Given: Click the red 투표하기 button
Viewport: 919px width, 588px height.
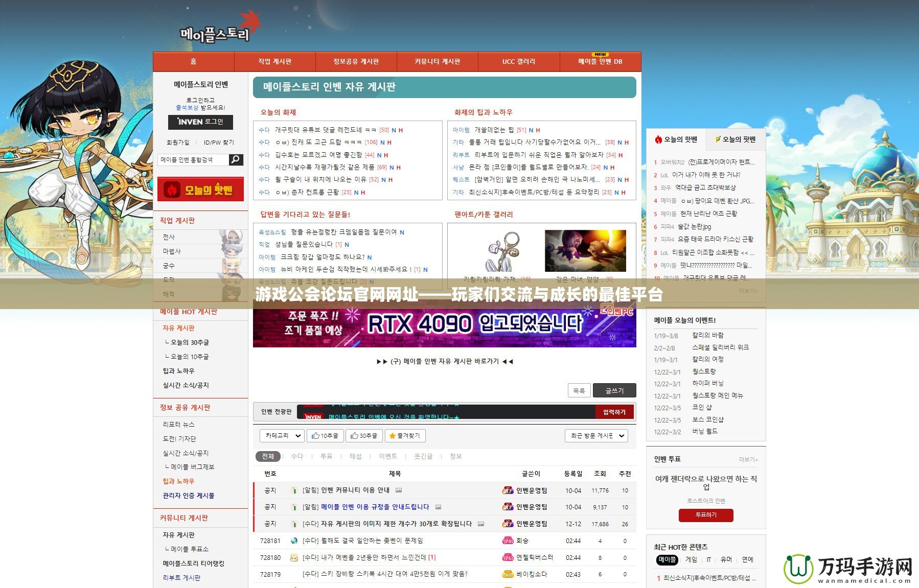Looking at the screenshot, I should pos(706,515).
